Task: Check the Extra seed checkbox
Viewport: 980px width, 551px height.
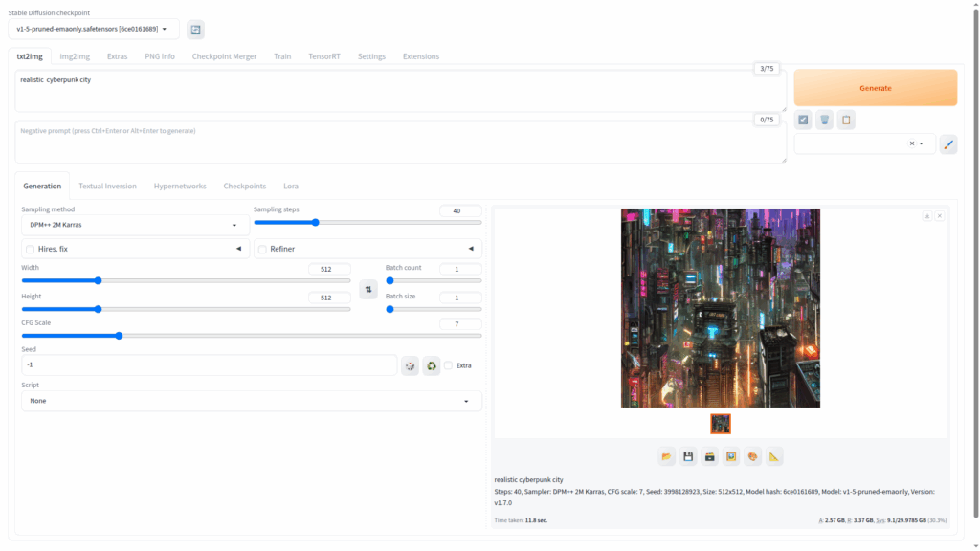Action: click(448, 365)
